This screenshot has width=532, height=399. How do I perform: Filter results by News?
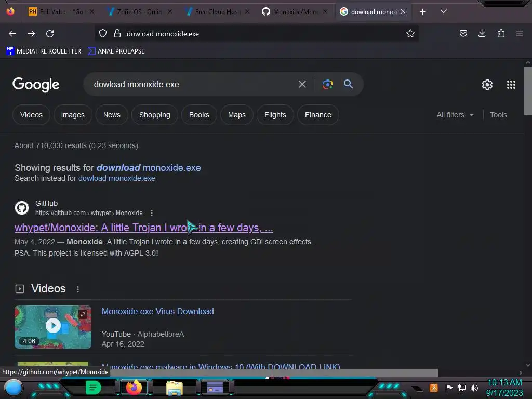pyautogui.click(x=112, y=115)
